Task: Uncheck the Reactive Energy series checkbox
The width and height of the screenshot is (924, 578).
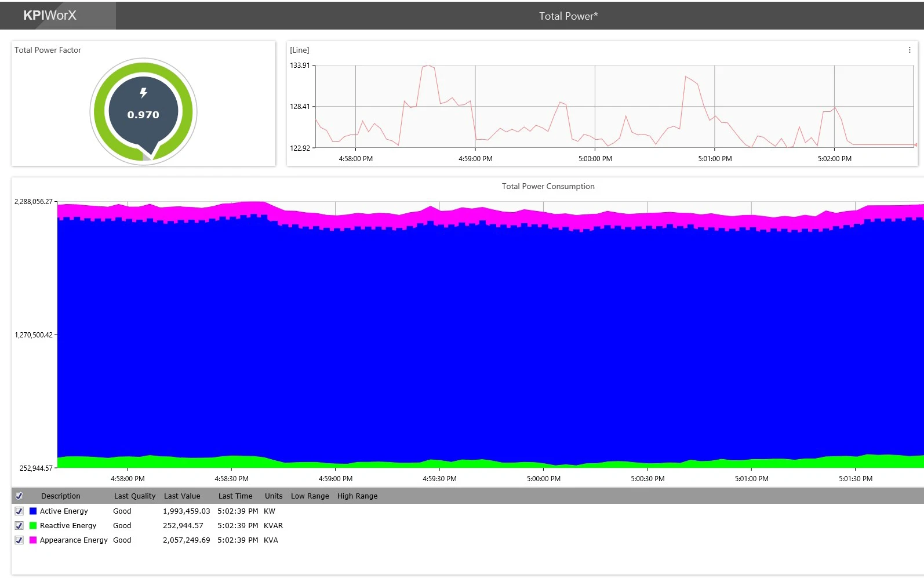Action: (19, 525)
